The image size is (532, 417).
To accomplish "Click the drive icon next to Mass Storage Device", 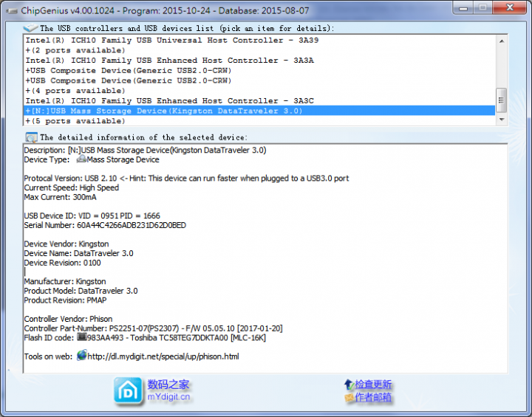I will point(81,159).
